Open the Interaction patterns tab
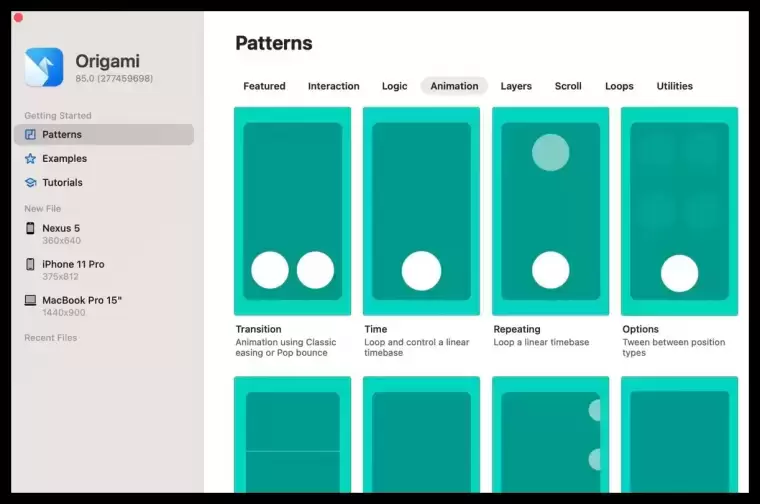760x504 pixels. tap(333, 86)
